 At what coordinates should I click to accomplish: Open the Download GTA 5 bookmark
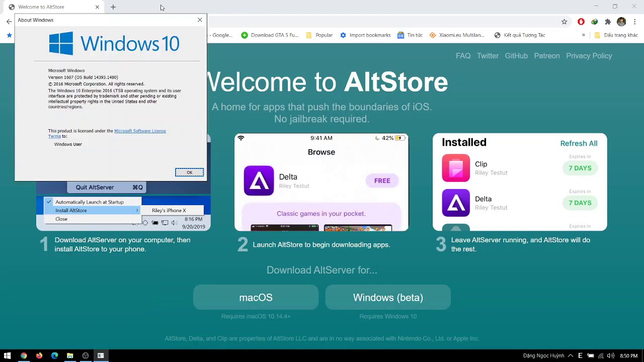coord(270,35)
